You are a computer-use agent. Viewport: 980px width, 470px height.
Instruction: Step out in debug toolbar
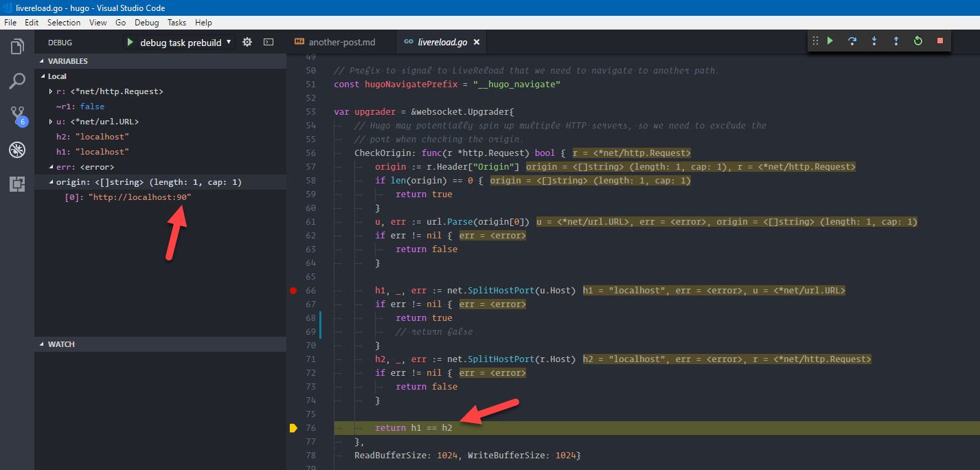coord(896,41)
